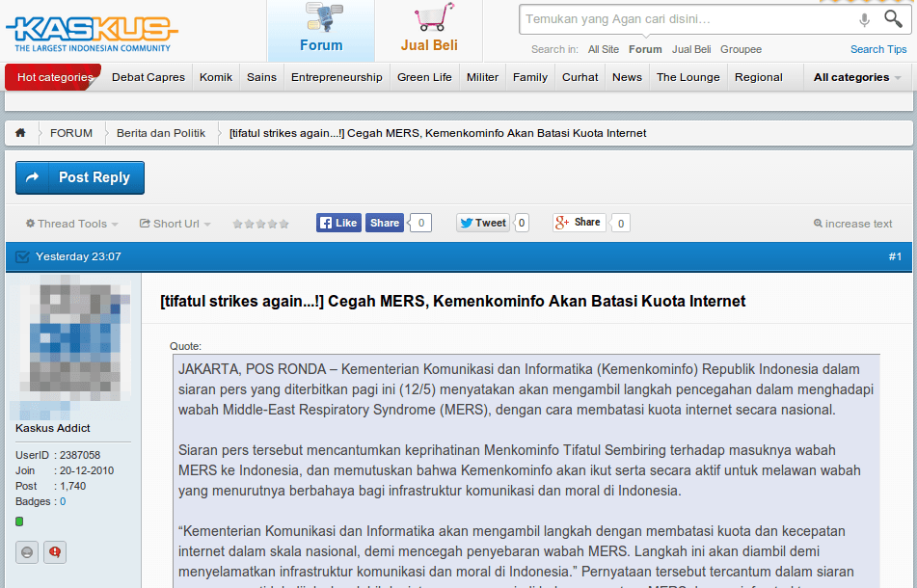Click the Tweet count bubble

pos(522,223)
